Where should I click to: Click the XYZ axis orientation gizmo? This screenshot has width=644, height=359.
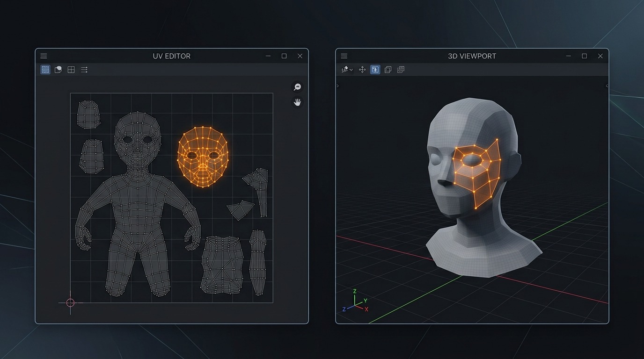356,302
